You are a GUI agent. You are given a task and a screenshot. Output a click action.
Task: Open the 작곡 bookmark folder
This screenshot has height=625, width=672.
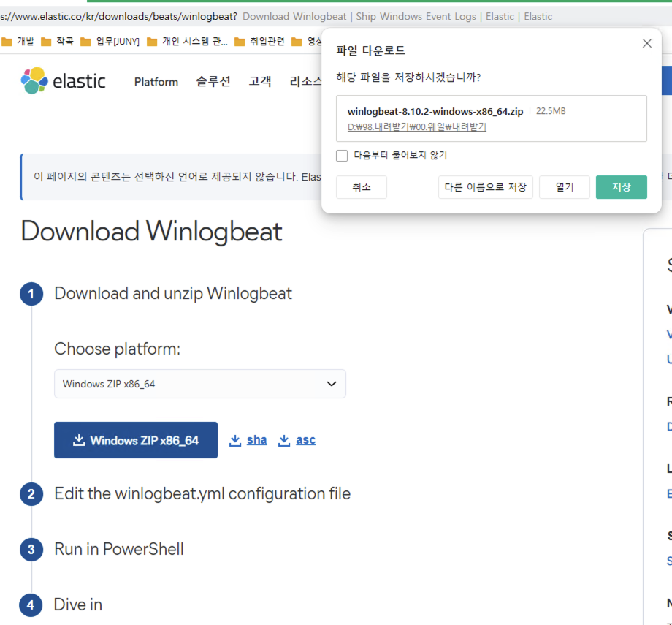coord(58,41)
